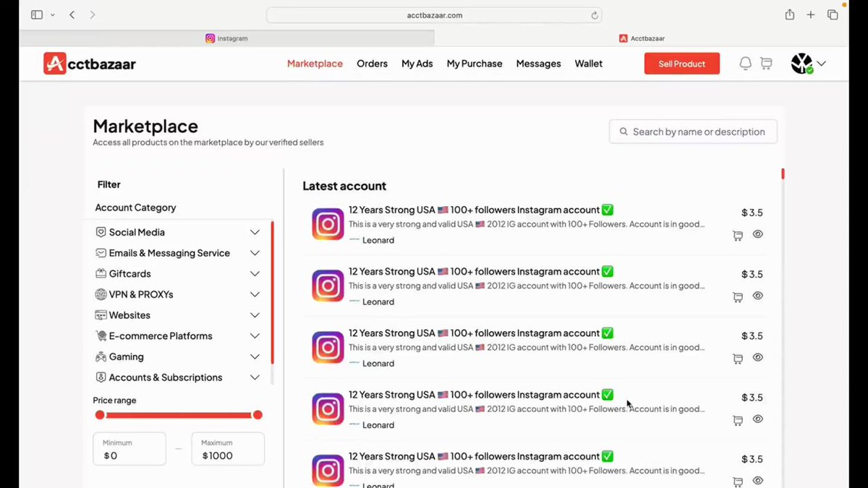Screen dimensions: 868x488
Task: Expand the E-commerce Platforms chevron
Action: [255, 336]
